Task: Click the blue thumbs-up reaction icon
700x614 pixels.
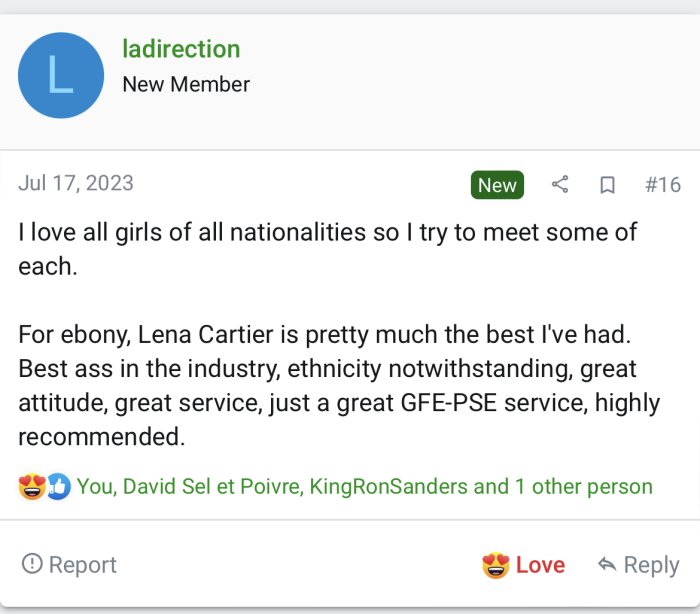Action: (58, 487)
